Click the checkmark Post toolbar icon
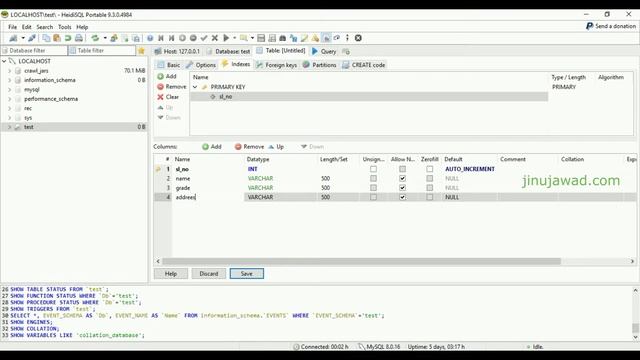 204,38
